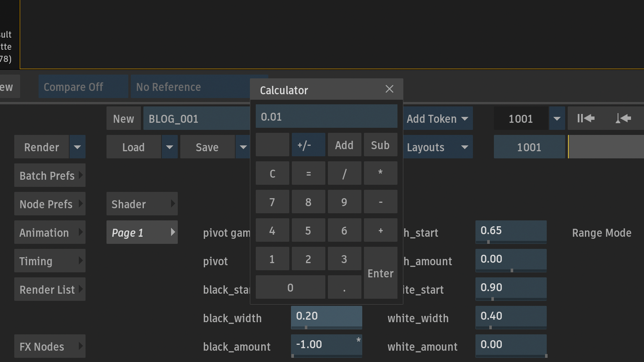
Task: Open the Timing menu
Action: 50,261
